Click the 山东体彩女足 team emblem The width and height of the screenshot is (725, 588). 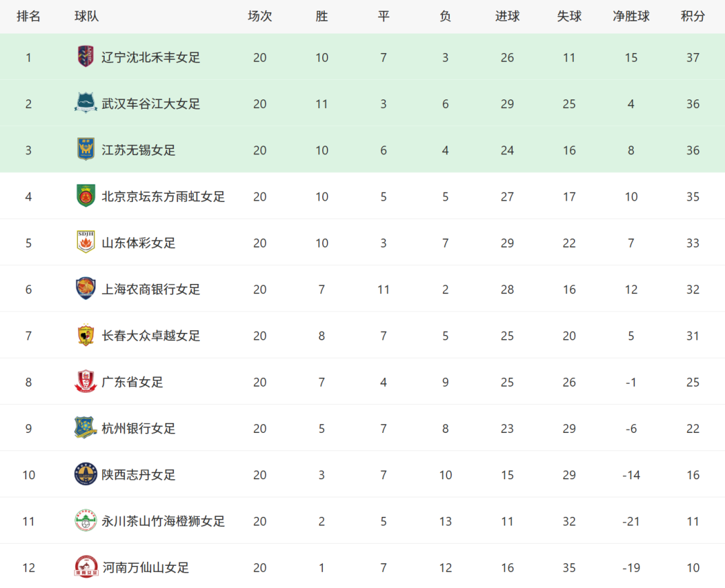(x=85, y=242)
